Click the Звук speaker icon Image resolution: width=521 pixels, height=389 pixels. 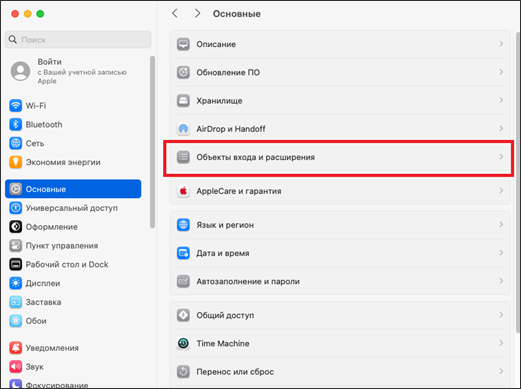15,367
